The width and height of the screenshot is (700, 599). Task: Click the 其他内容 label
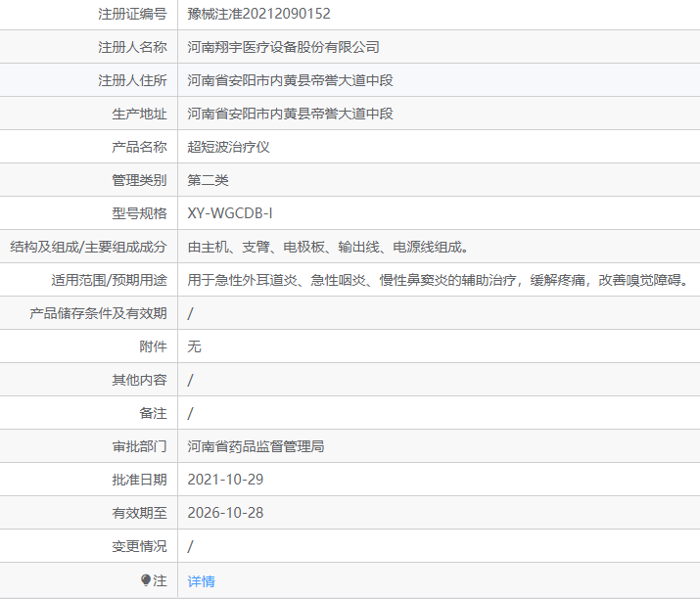[x=139, y=380]
